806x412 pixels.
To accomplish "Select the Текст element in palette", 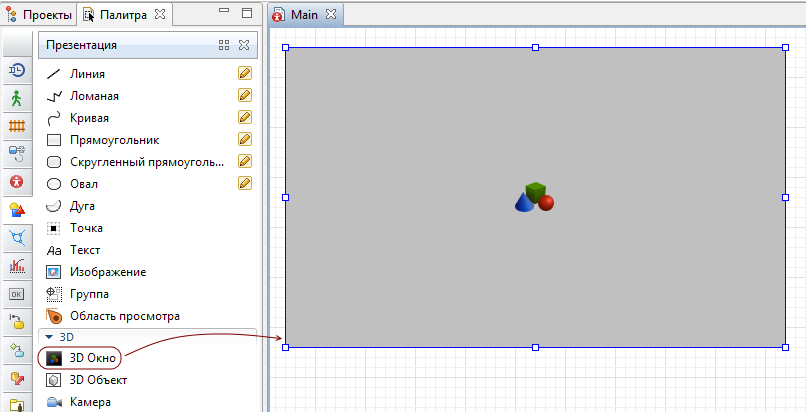I will tap(85, 250).
